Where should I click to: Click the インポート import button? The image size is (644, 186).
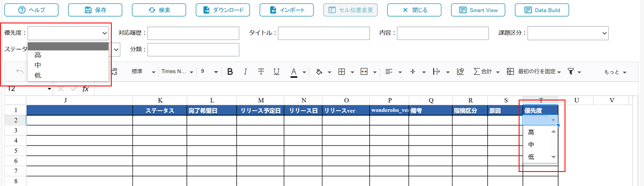[287, 10]
